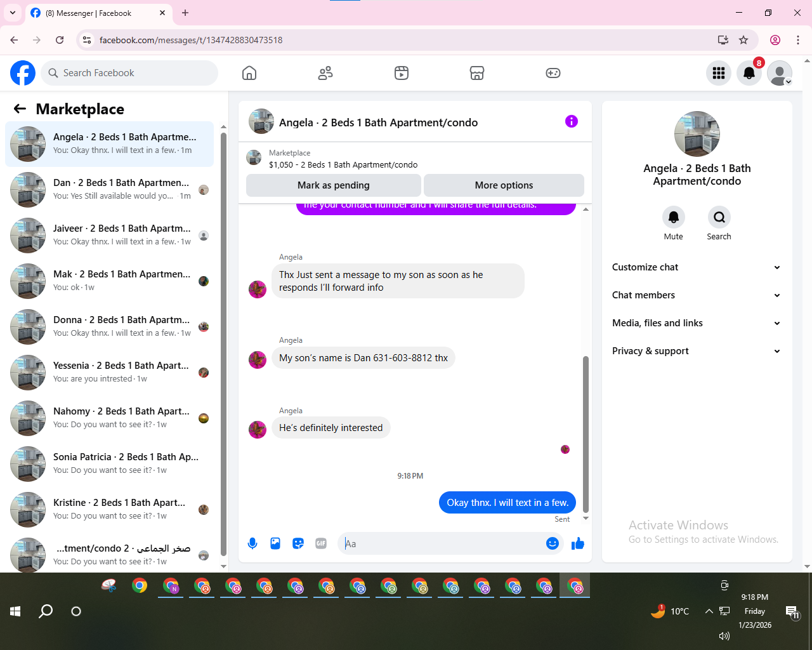Open the Marketplace storefront icon in navigation
The height and width of the screenshot is (650, 812).
click(477, 73)
